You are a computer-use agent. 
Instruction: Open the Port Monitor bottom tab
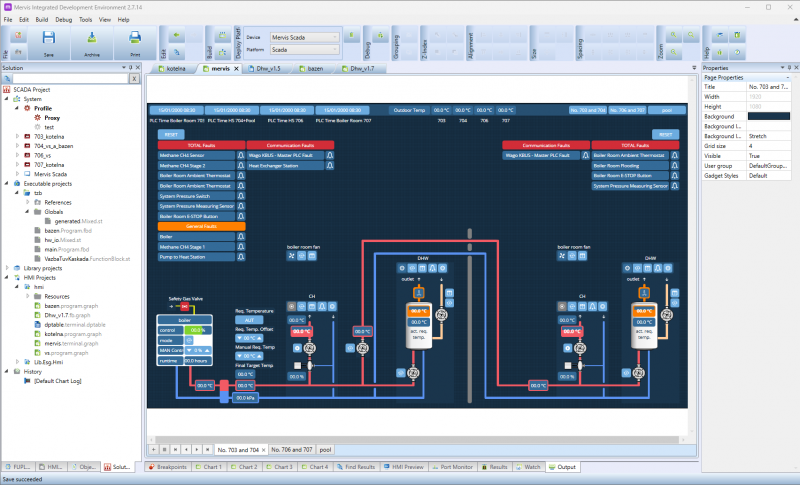(x=453, y=467)
